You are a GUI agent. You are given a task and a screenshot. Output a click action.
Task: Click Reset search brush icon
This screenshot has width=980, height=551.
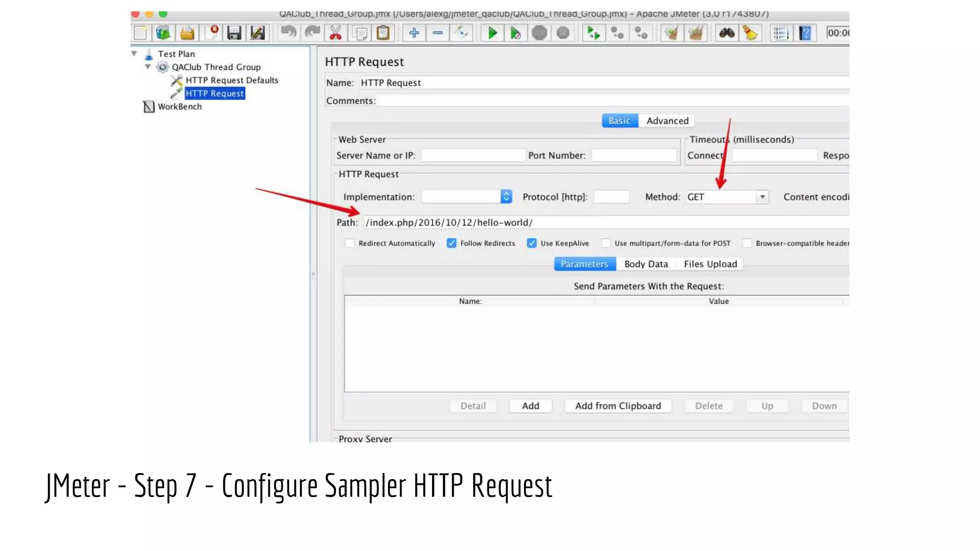point(750,33)
